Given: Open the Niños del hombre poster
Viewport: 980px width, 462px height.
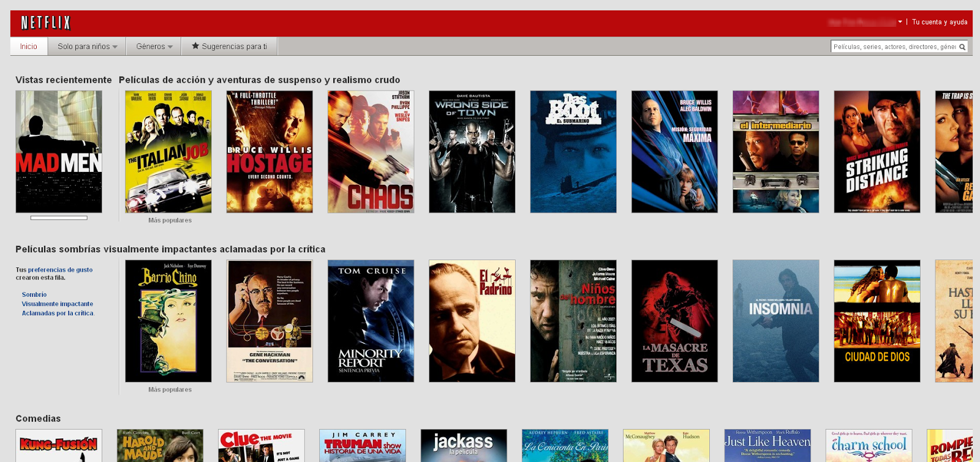Looking at the screenshot, I should click(x=573, y=321).
